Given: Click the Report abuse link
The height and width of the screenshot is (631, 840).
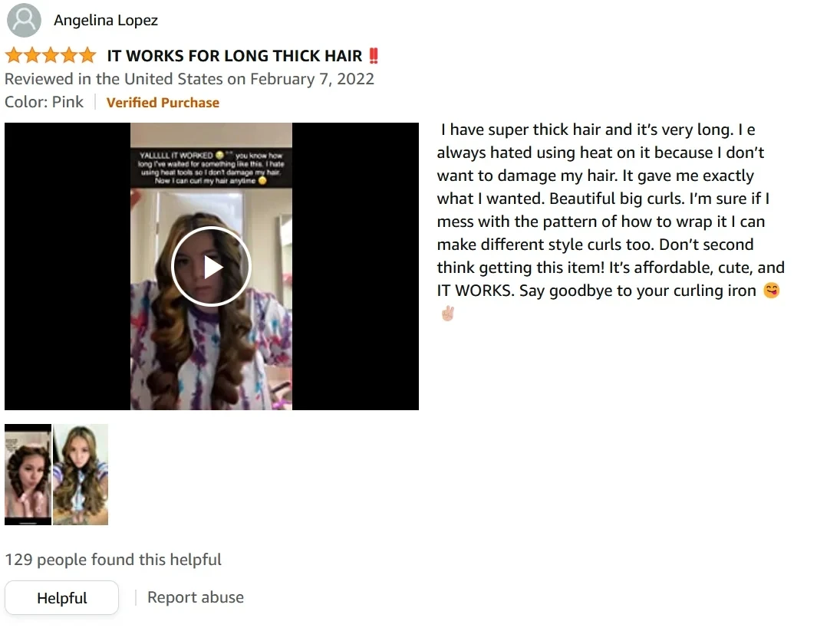Looking at the screenshot, I should click(196, 597).
